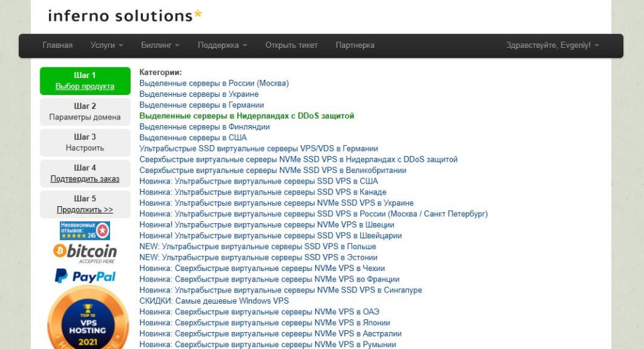This screenshot has height=349, width=644.
Task: Click the inferno solutions logo
Action: [125, 15]
